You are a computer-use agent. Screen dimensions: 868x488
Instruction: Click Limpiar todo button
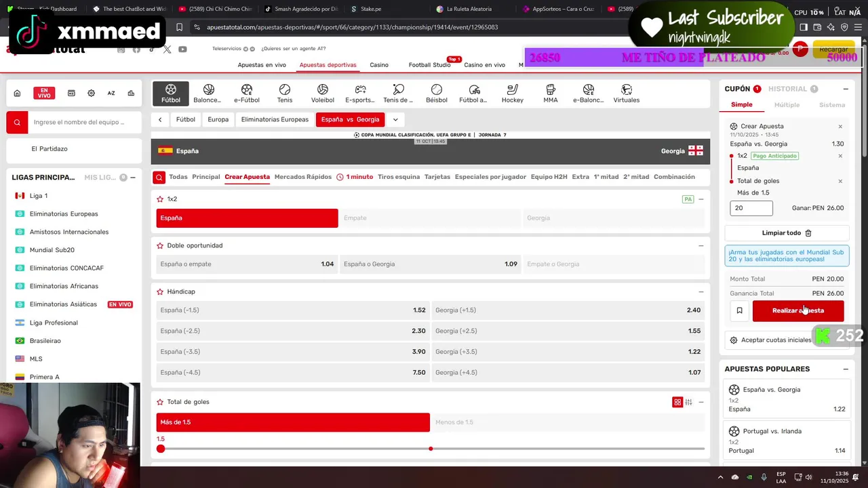pos(787,232)
